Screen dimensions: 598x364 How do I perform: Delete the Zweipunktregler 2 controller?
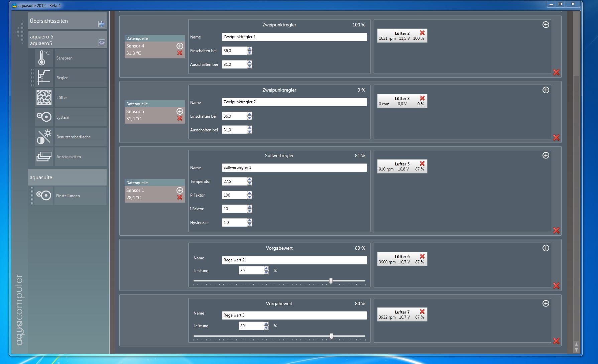point(556,138)
